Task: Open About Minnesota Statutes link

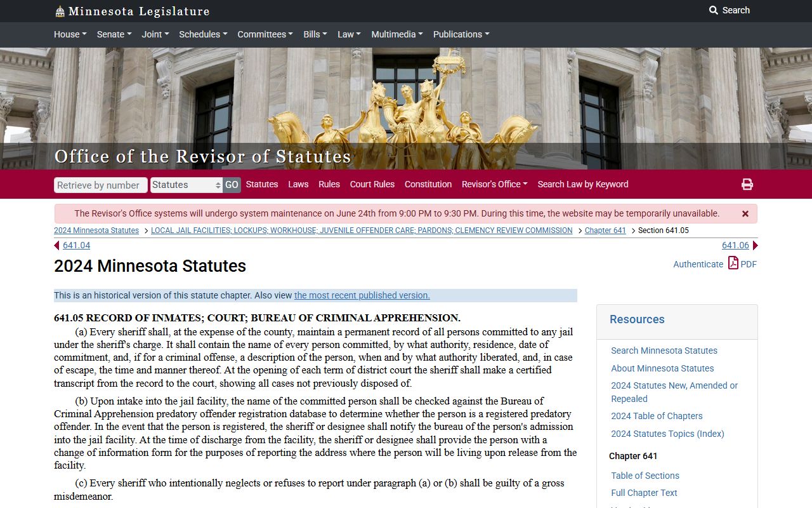Action: [662, 368]
